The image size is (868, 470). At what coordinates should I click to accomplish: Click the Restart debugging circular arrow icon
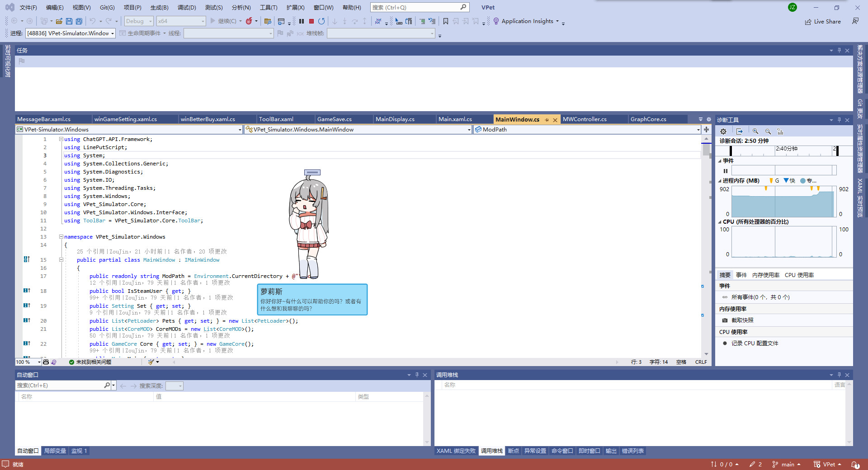pyautogui.click(x=321, y=21)
